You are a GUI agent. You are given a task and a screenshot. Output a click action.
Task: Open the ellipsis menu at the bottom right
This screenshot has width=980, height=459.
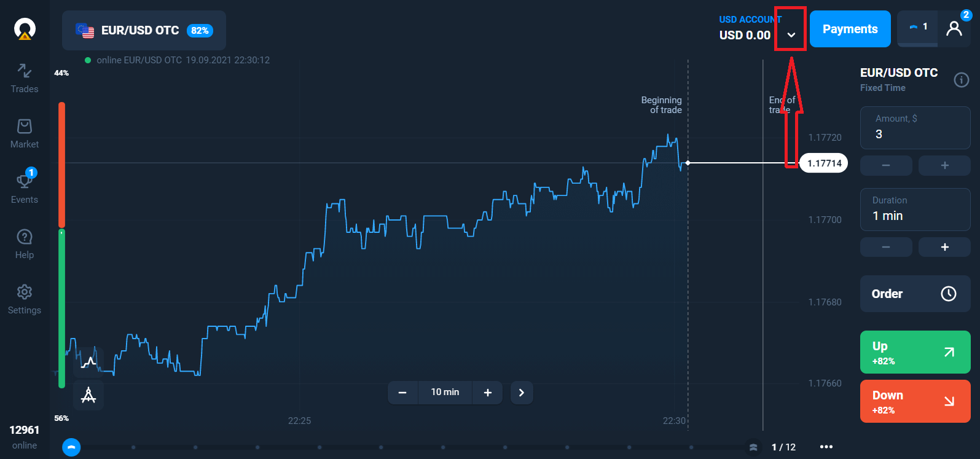coord(826,447)
